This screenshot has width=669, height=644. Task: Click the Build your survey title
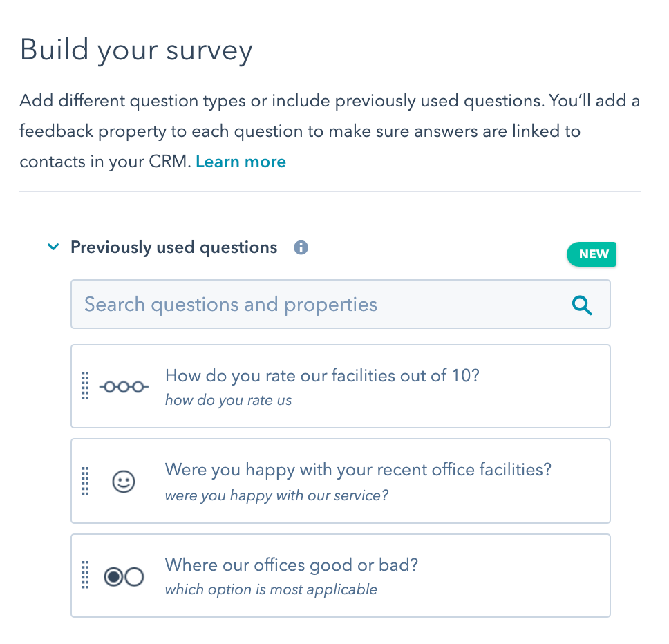[136, 50]
